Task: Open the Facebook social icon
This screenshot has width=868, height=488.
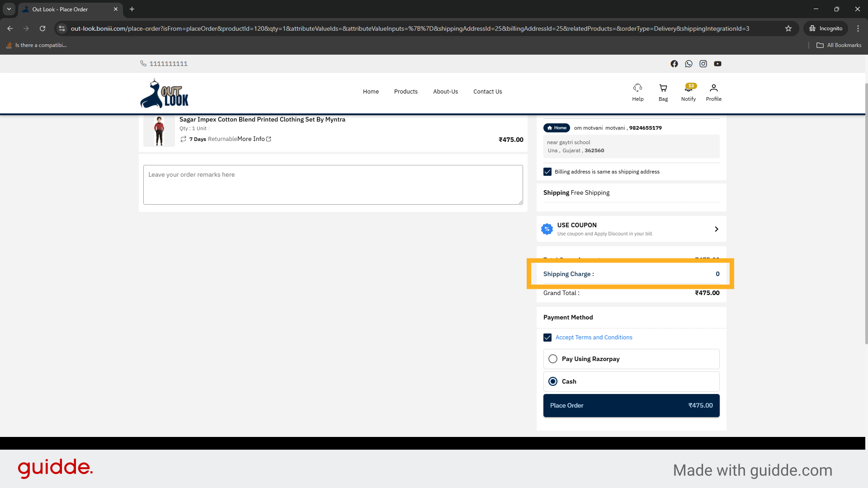Action: (x=674, y=64)
